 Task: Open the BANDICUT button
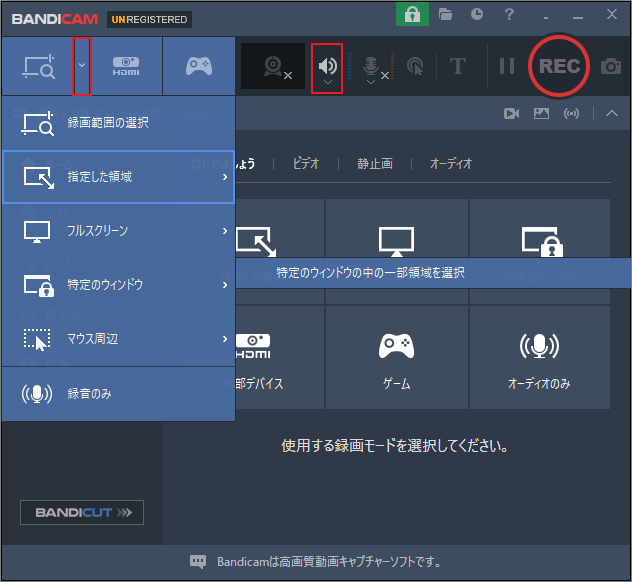coord(82,512)
